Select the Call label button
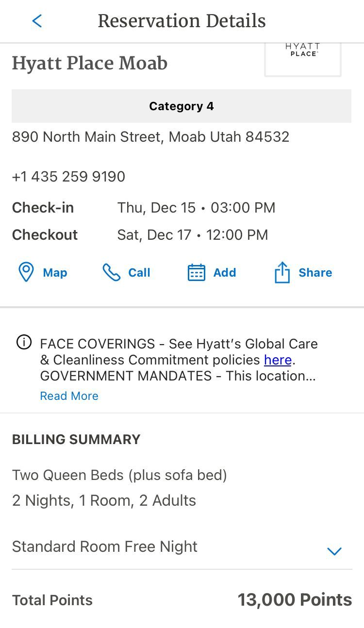 tap(139, 272)
